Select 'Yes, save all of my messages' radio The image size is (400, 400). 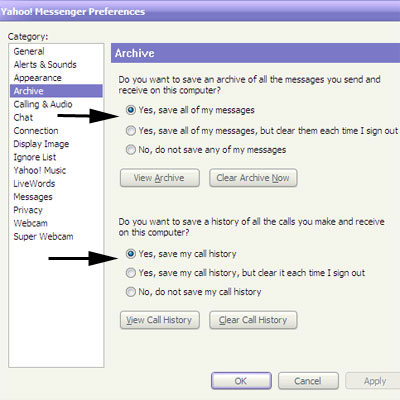[131, 110]
